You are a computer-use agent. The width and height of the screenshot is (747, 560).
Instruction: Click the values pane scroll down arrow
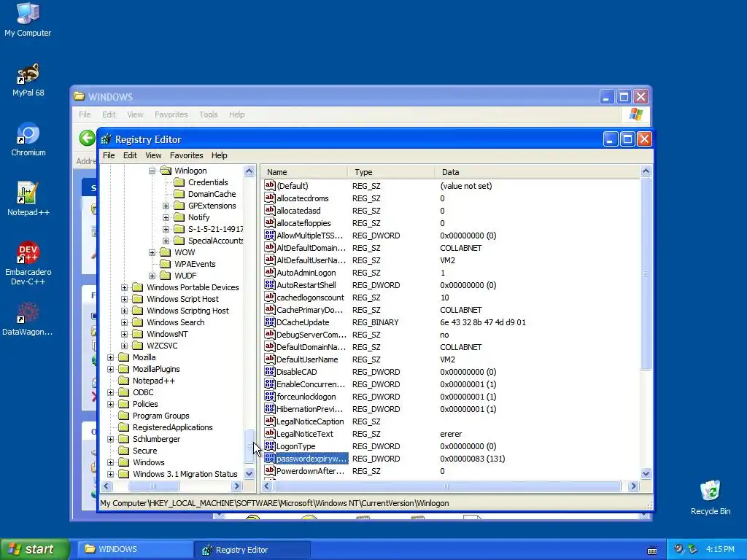[646, 473]
